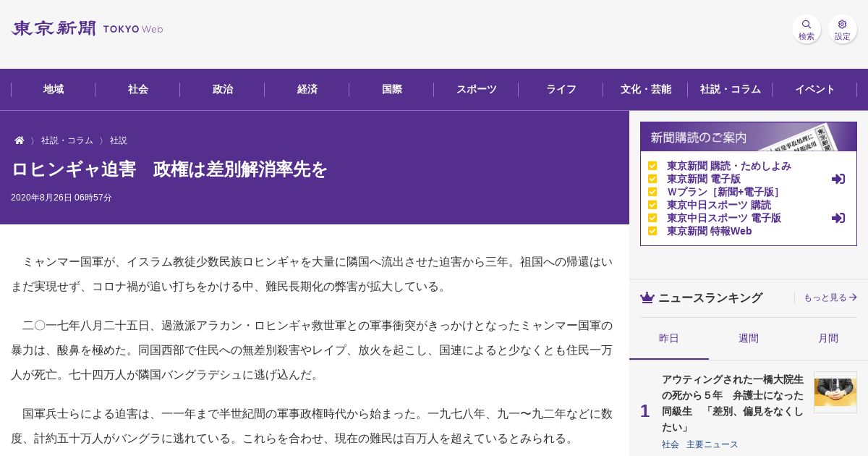The width and height of the screenshot is (868, 456).
Task: Click the 社説・コラム breadcrumb link
Action: tap(67, 140)
